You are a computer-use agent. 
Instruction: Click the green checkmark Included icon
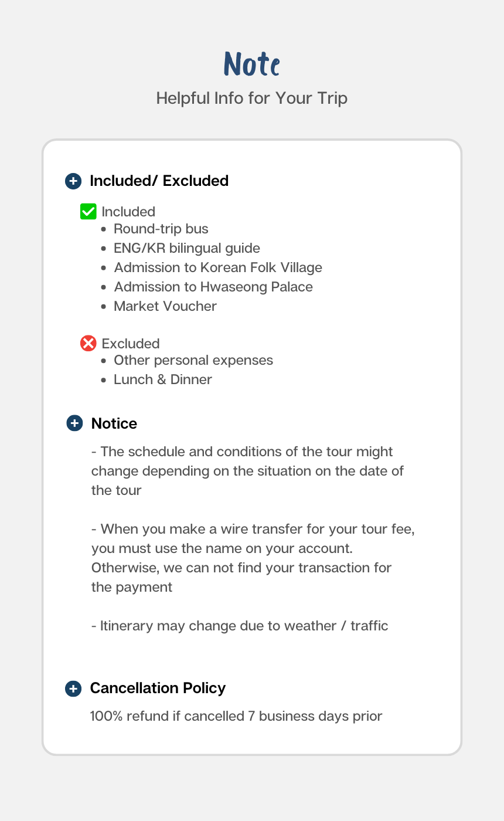(88, 211)
